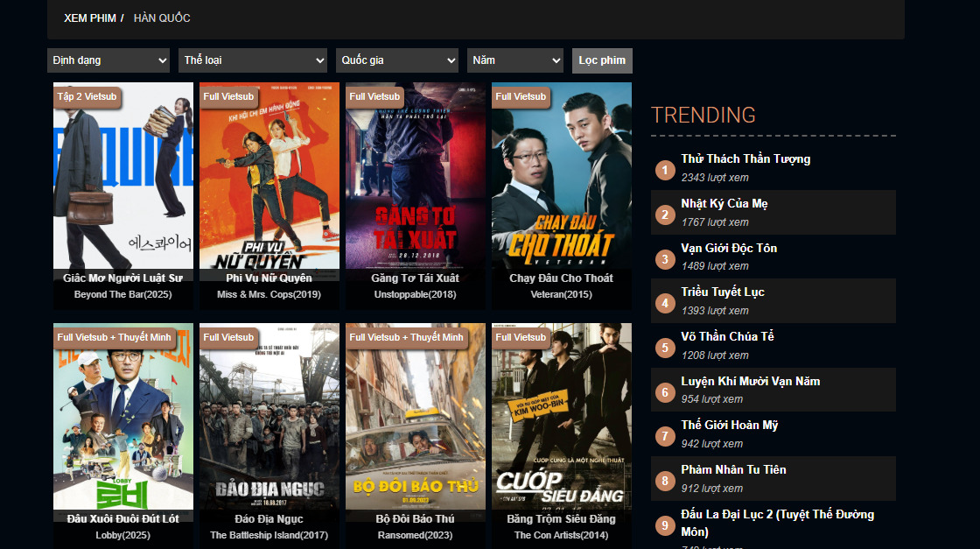The width and height of the screenshot is (980, 549).
Task: Click rank 6 circle badge in Trending
Action: pyautogui.click(x=665, y=392)
